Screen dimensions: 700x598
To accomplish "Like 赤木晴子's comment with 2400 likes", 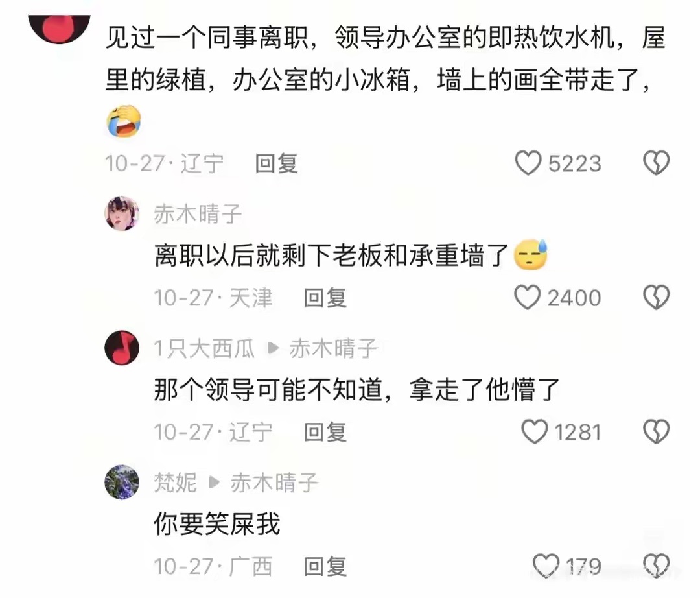I will [x=527, y=298].
